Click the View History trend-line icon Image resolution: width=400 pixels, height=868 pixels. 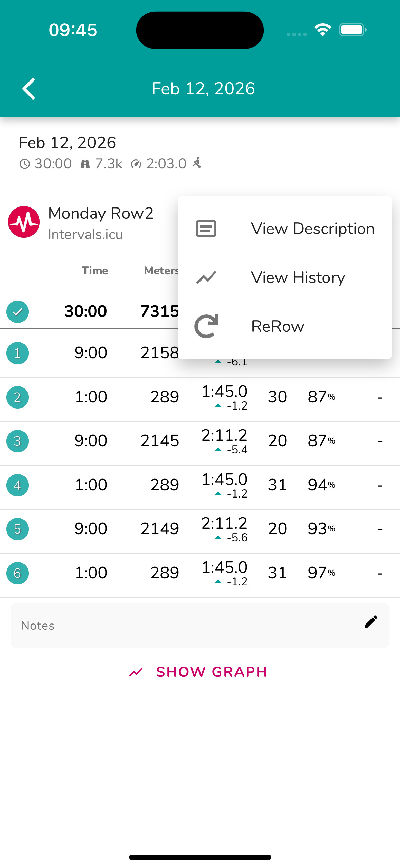(206, 277)
